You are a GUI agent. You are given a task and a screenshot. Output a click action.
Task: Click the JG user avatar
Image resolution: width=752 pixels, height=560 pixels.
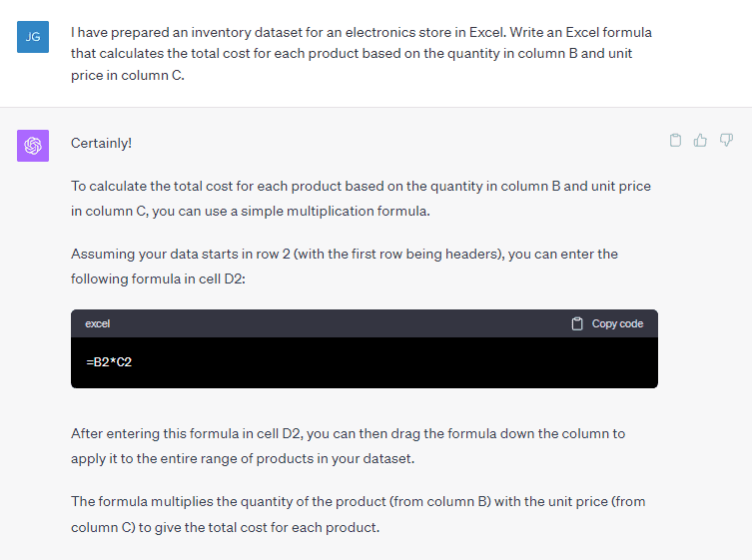point(33,37)
